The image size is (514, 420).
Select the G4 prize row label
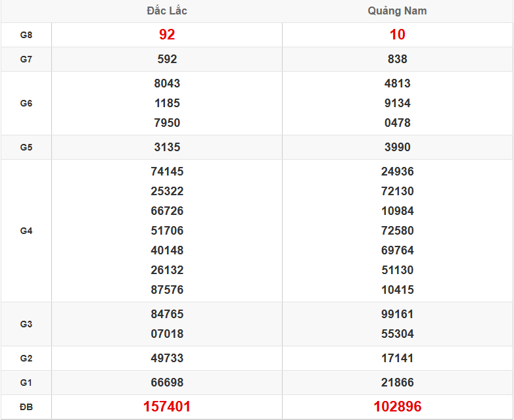pyautogui.click(x=26, y=231)
